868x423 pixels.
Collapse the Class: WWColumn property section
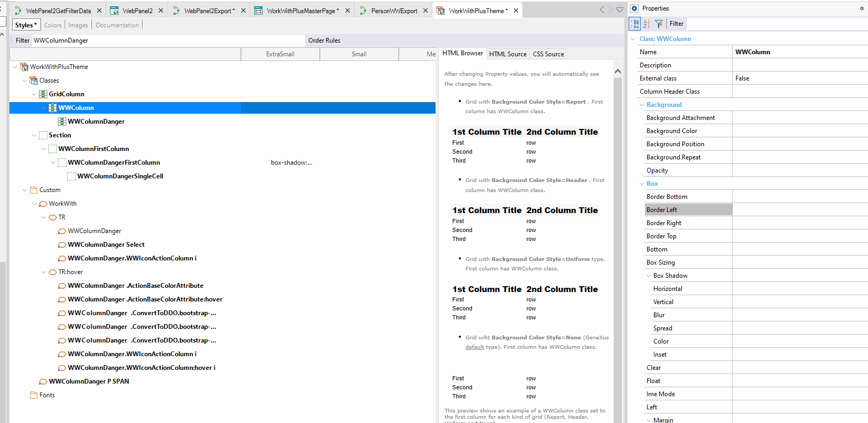(633, 39)
